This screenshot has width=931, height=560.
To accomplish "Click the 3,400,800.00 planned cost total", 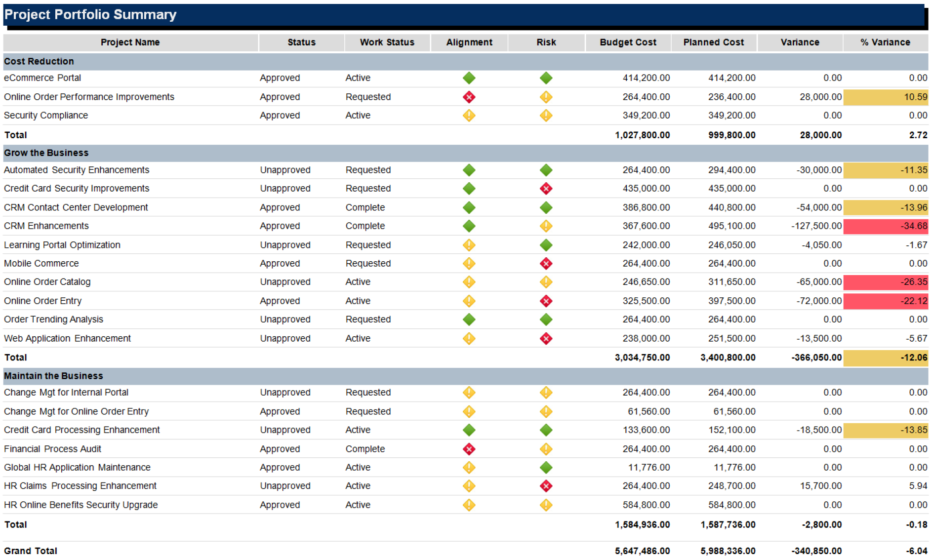I will tap(728, 358).
